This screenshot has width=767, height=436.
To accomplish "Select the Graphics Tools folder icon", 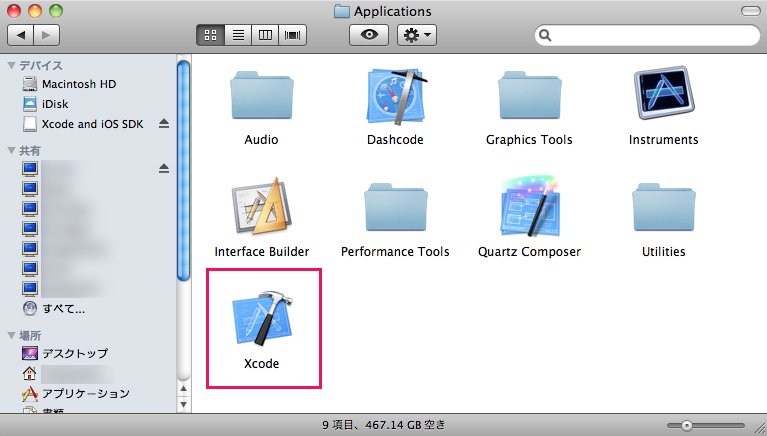I will [530, 95].
